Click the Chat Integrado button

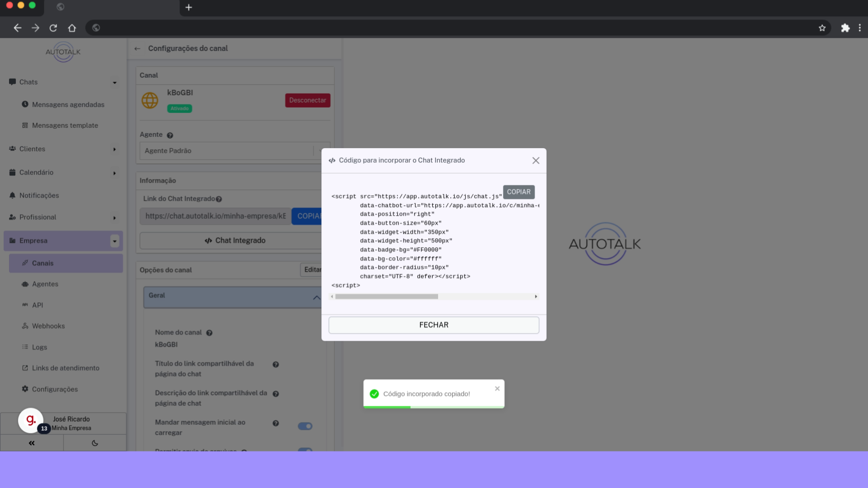click(235, 240)
